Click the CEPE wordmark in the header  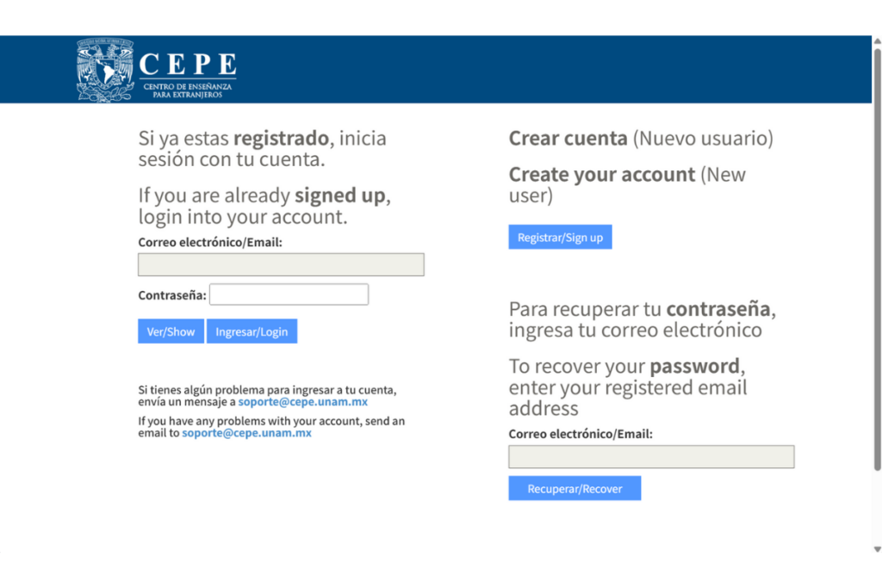pos(187,65)
